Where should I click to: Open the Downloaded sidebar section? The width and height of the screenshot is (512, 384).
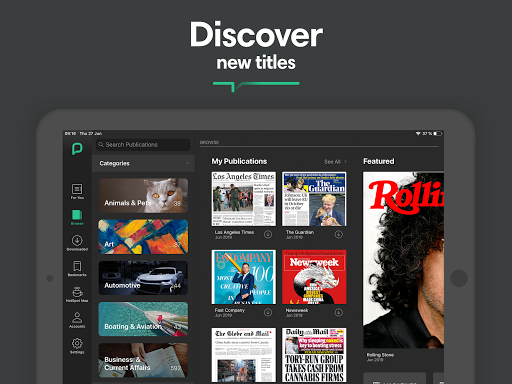pyautogui.click(x=77, y=243)
